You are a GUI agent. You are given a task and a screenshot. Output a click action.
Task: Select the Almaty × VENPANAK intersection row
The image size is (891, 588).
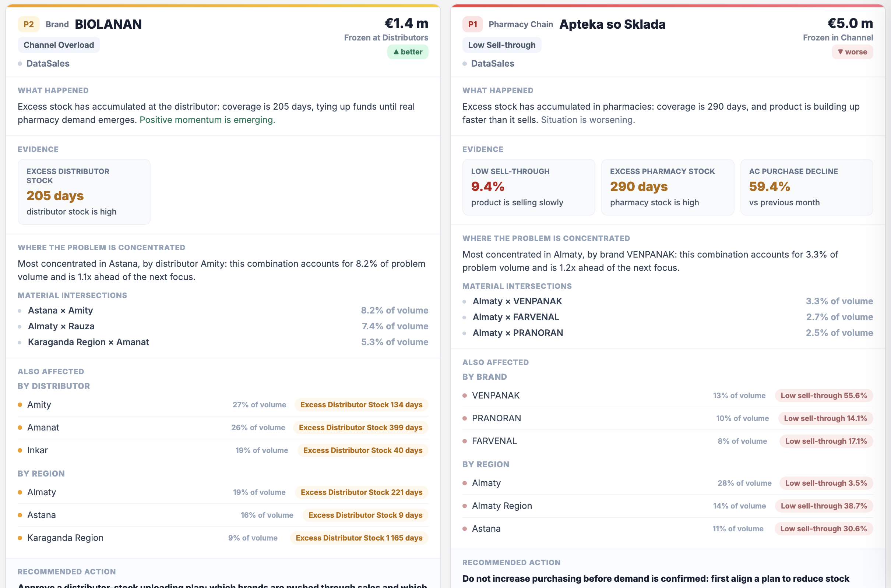click(x=668, y=301)
